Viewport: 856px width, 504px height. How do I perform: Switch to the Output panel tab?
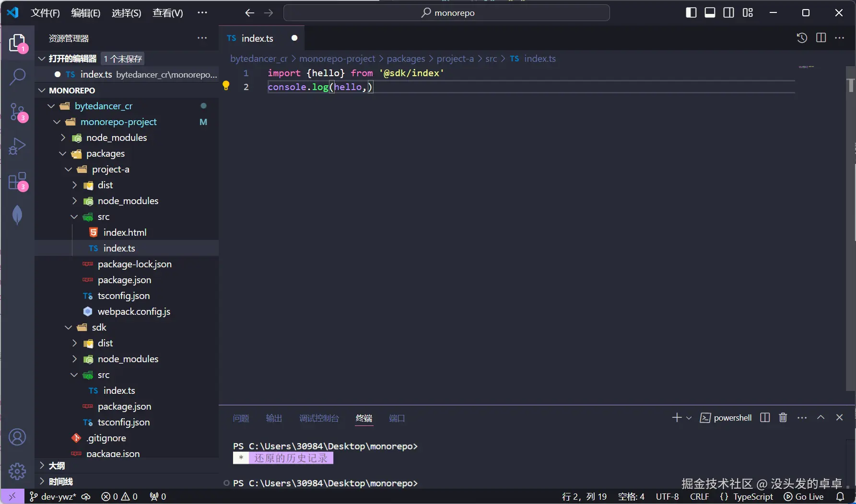[x=274, y=418]
